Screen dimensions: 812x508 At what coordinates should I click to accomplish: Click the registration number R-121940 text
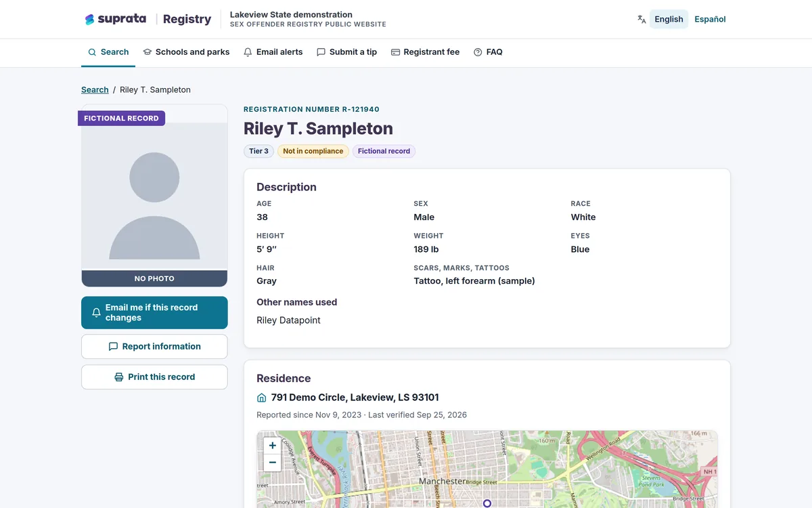point(311,109)
